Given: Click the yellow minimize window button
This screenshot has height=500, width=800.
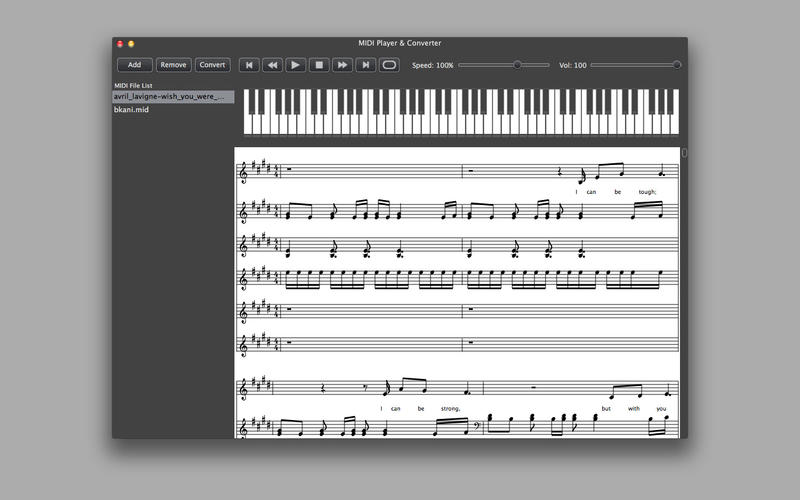Looking at the screenshot, I should coord(131,44).
